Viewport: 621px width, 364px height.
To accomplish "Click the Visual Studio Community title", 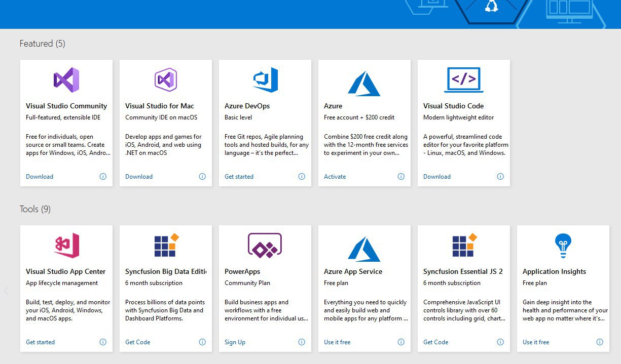I will click(66, 106).
